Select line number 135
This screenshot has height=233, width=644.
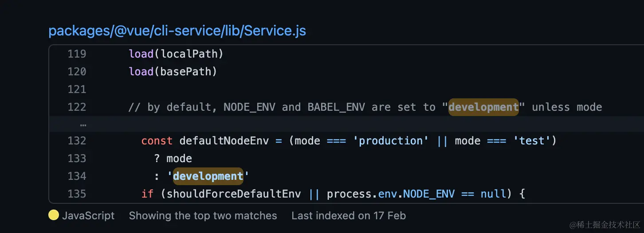pyautogui.click(x=77, y=194)
